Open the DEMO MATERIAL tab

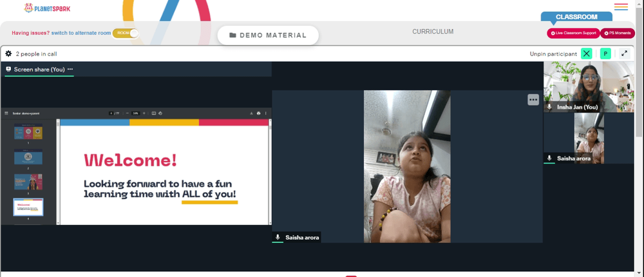pyautogui.click(x=268, y=35)
